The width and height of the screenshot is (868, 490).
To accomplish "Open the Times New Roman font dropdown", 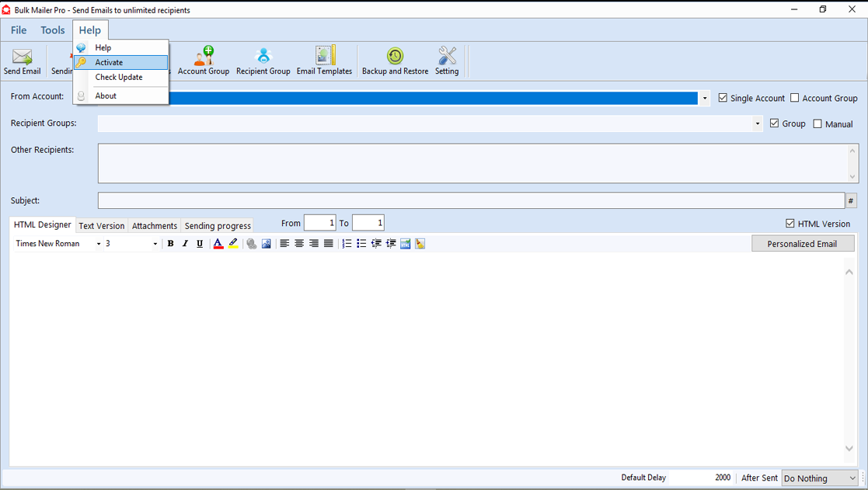I will click(x=99, y=244).
